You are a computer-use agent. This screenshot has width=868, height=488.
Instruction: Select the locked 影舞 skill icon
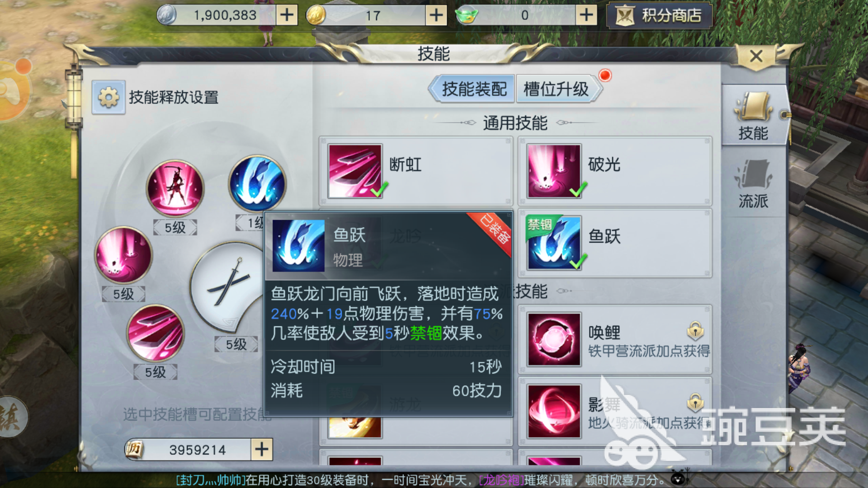coord(554,411)
